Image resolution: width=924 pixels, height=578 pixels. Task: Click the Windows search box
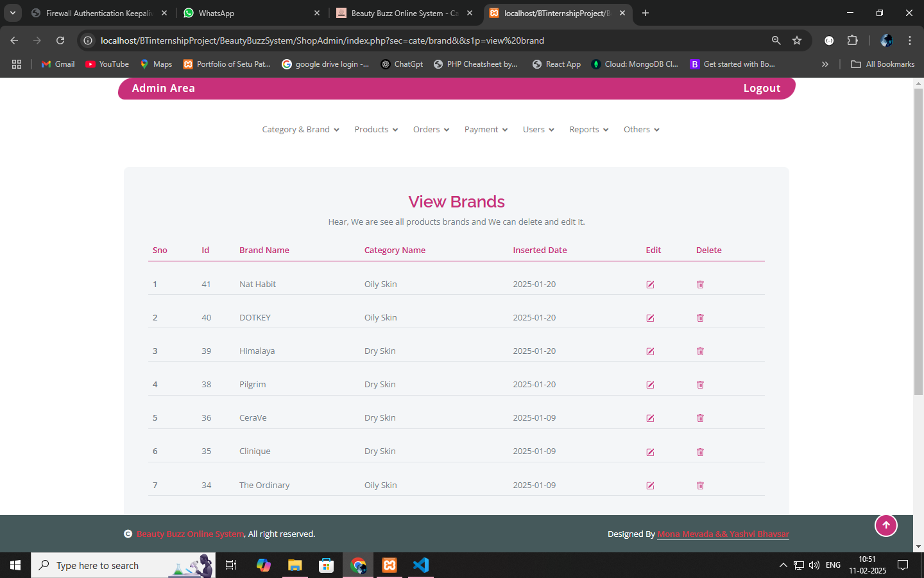123,565
